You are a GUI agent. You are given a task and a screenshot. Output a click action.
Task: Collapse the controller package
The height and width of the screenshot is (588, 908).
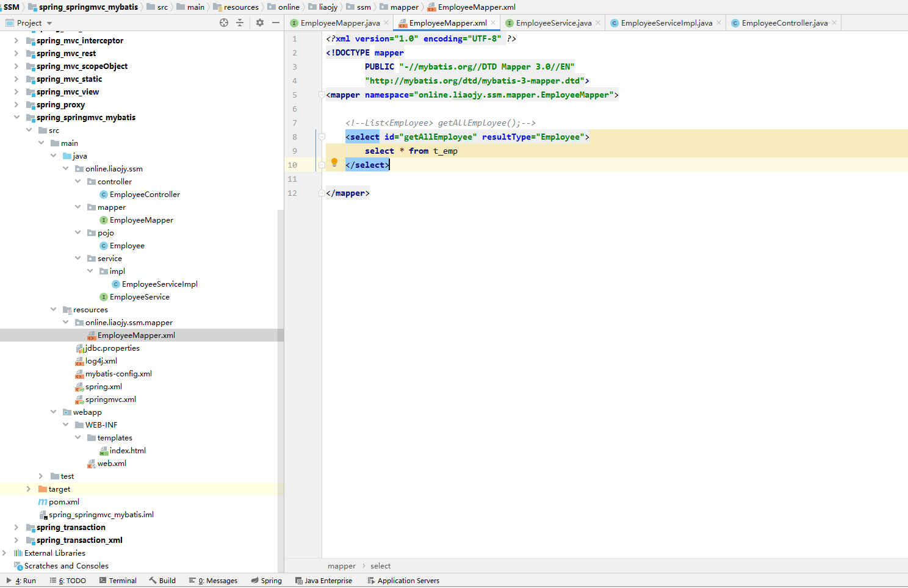77,181
